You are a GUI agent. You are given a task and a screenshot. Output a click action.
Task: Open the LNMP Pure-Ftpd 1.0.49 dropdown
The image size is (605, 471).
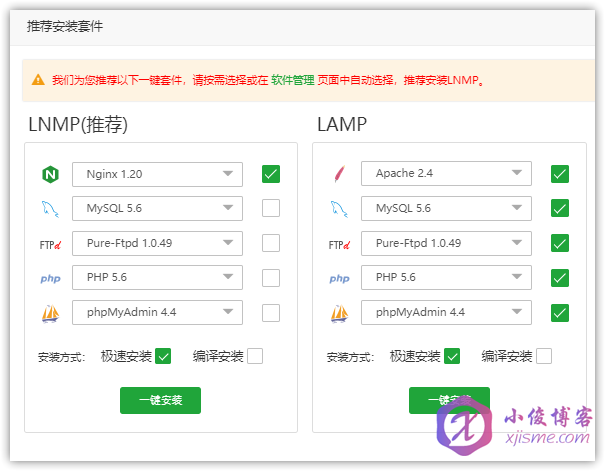coord(157,243)
